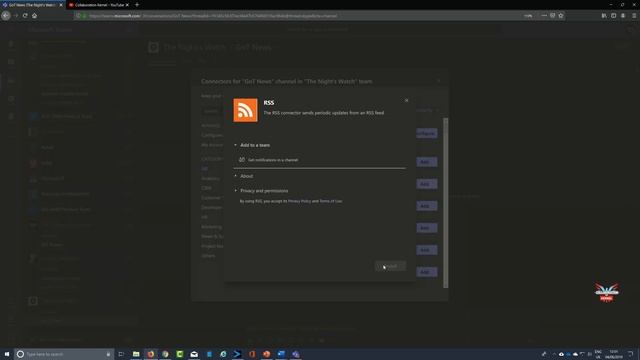The width and height of the screenshot is (640, 360).
Task: Open the Windows notification center
Action: (630, 354)
